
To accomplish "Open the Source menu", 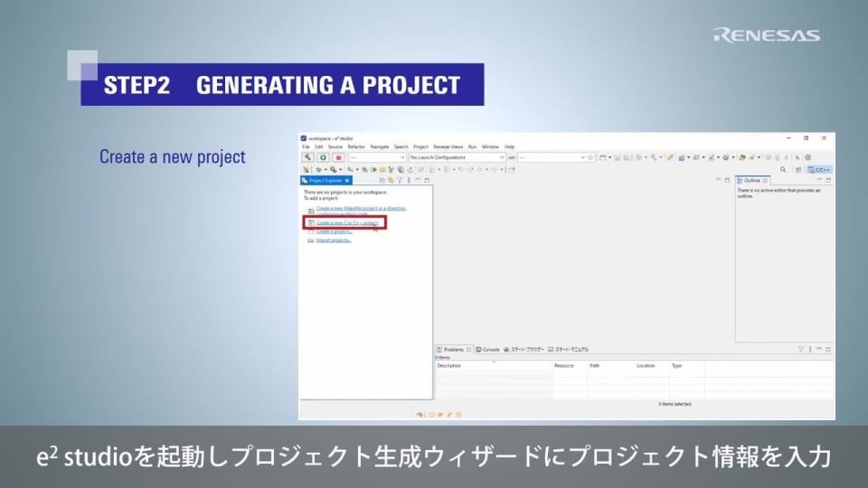I will coord(335,147).
